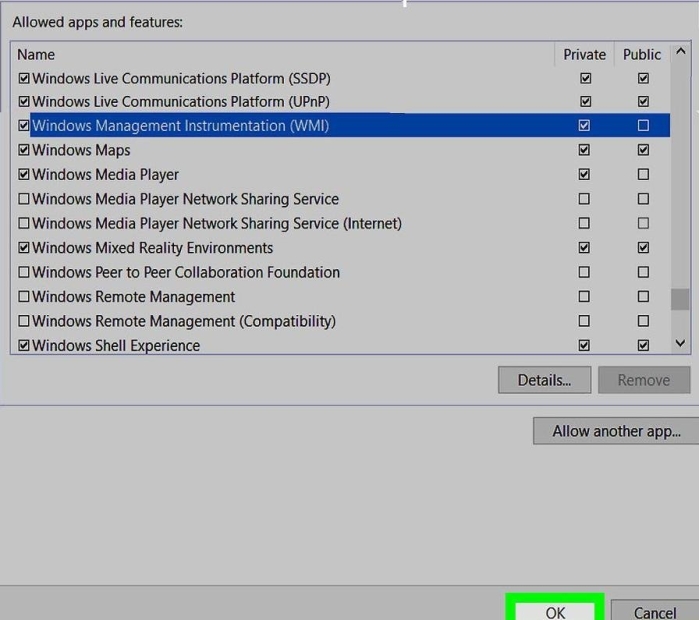Uncheck the Windows Management Instrumentation (WMI) name checkbox
This screenshot has height=620, width=699.
[x=24, y=126]
